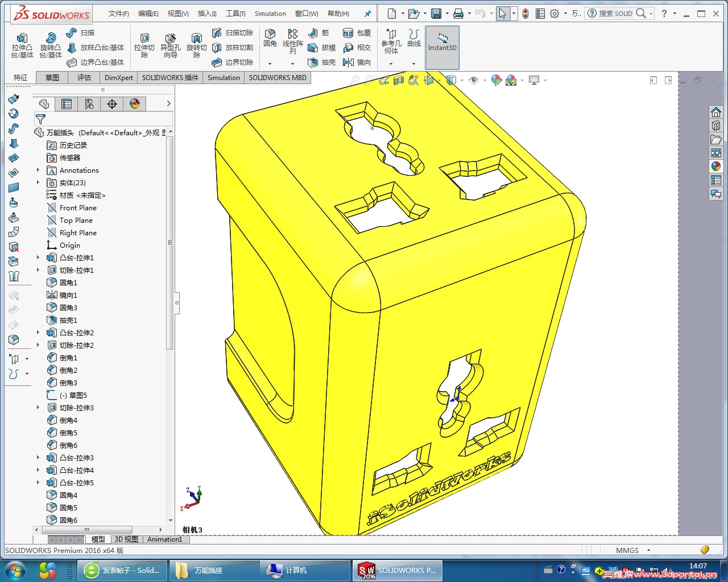This screenshot has height=582, width=728.
Task: Select the 镜向 mirror tool
Action: coord(357,62)
